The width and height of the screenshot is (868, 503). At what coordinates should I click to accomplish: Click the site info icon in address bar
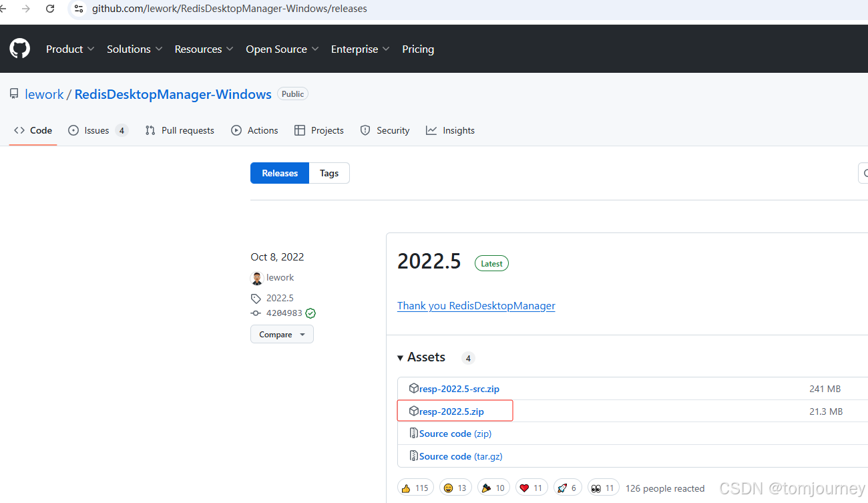coord(79,9)
